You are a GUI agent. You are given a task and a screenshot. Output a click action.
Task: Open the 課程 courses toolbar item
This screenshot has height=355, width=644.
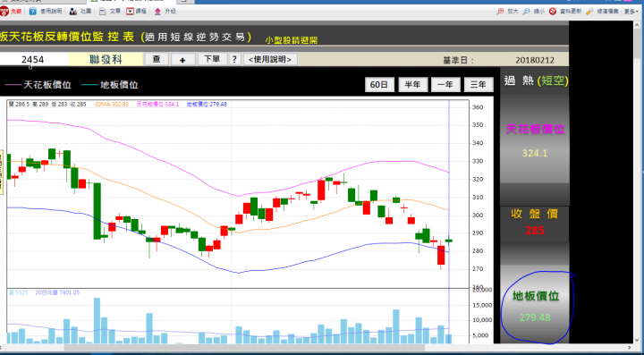point(136,12)
